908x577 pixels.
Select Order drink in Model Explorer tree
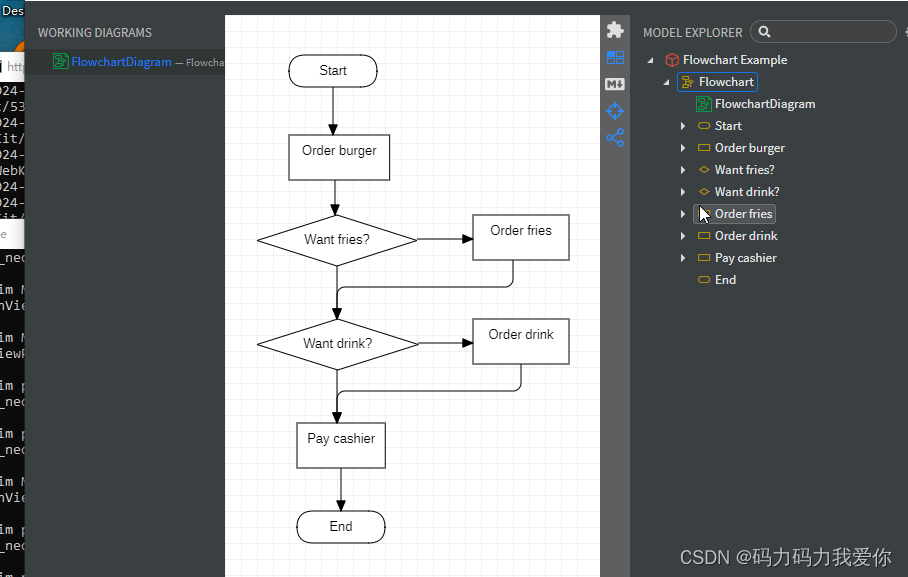pyautogui.click(x=746, y=236)
